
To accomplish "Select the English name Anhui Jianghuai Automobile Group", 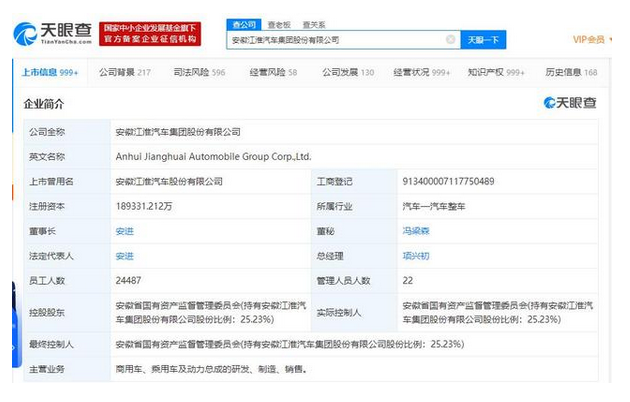I will (213, 157).
